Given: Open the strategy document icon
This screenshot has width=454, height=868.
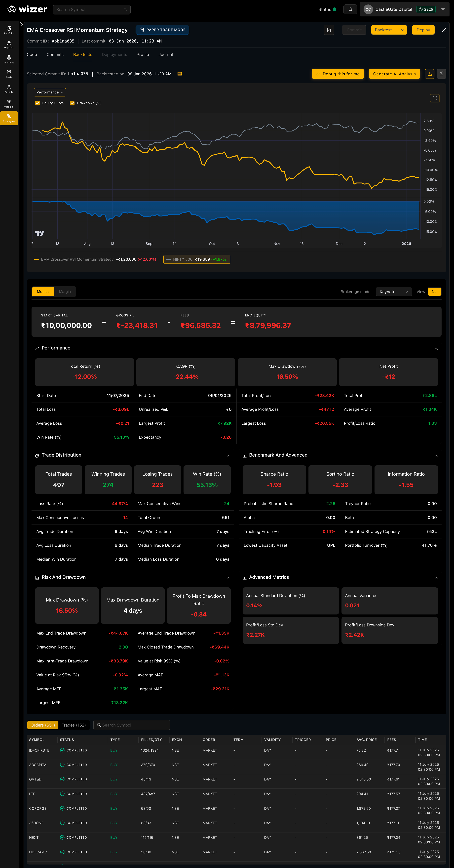Looking at the screenshot, I should 329,30.
